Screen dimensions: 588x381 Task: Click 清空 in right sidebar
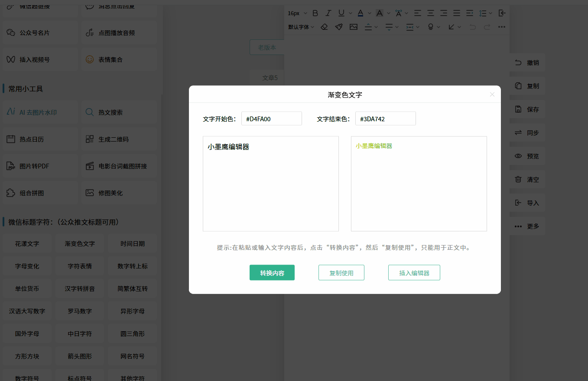coord(527,180)
